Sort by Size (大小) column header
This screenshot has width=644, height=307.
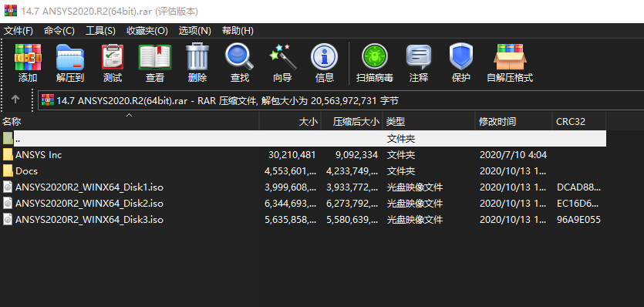tap(290, 122)
